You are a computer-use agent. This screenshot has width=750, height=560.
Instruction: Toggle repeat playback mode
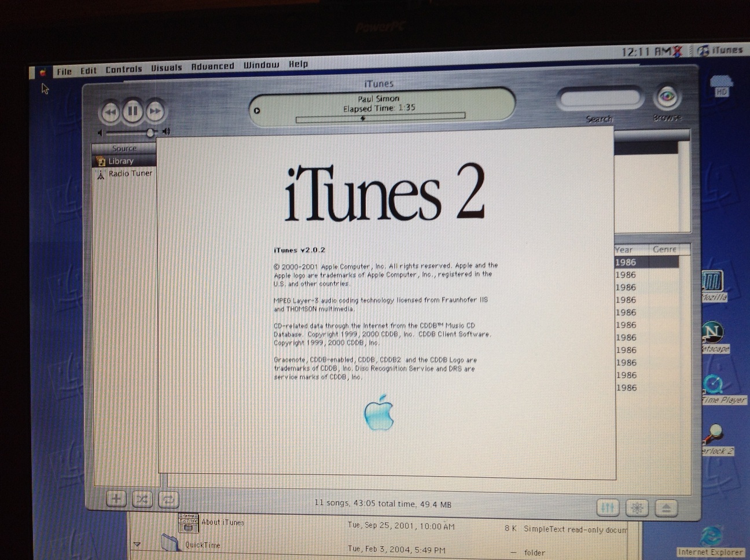[x=168, y=500]
